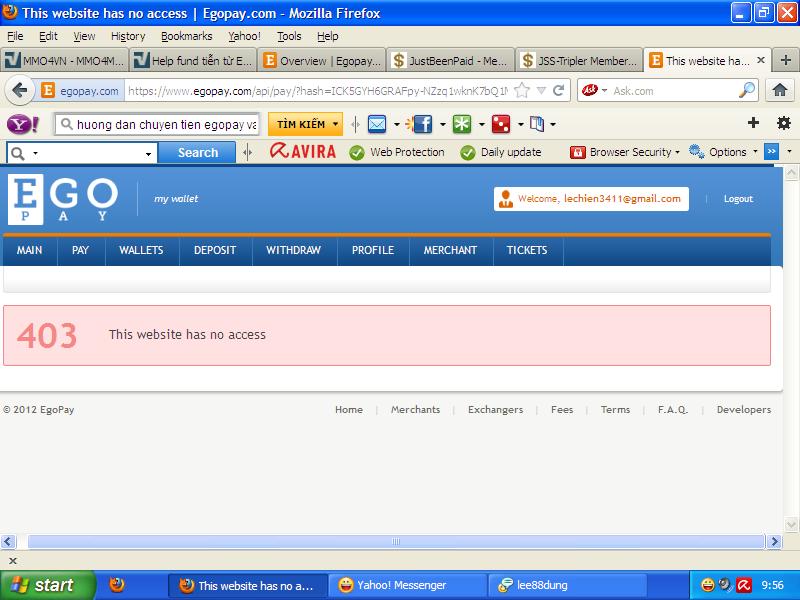Open the TÌM KIẾM dropdown arrow
The width and height of the screenshot is (800, 600).
coord(335,124)
